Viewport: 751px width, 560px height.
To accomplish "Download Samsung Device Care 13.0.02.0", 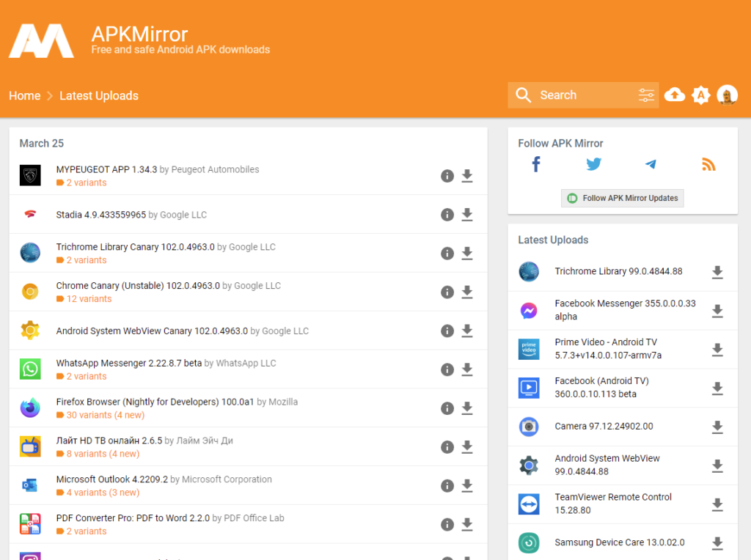I will 717,544.
